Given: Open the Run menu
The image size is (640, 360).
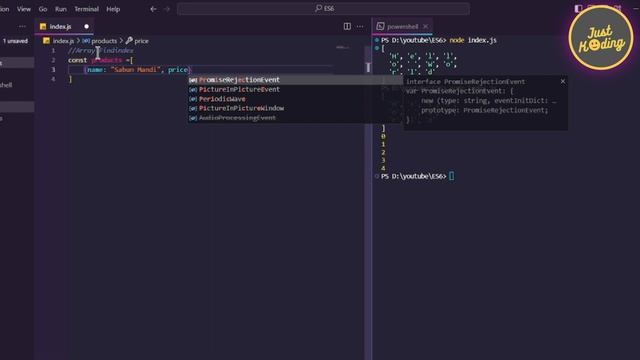Looking at the screenshot, I should click(x=60, y=9).
